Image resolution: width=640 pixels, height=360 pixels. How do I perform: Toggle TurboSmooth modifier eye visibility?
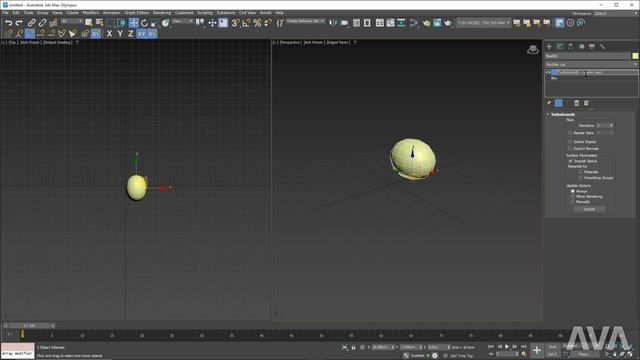coord(548,73)
